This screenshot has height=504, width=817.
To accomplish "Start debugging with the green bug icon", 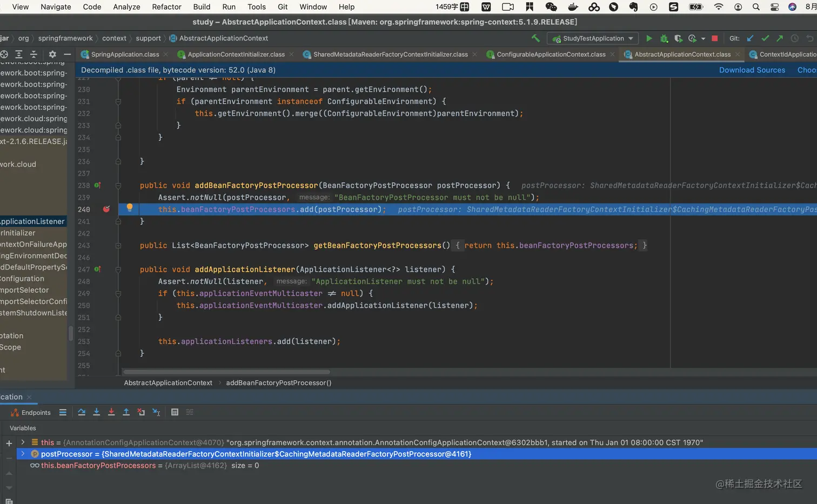I will click(664, 38).
